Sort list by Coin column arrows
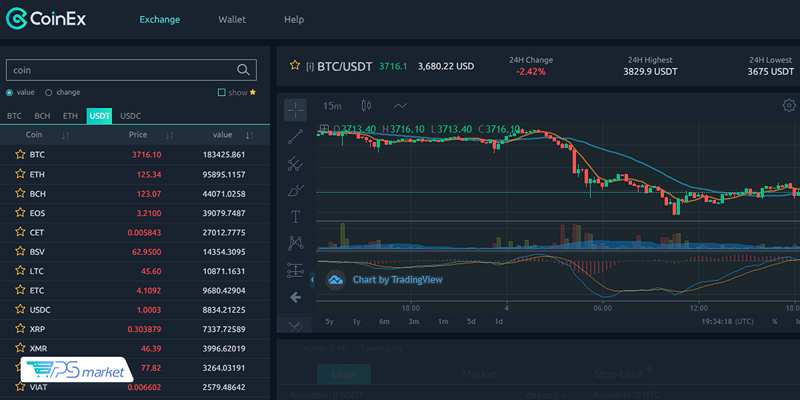The height and width of the screenshot is (400, 800). (65, 135)
